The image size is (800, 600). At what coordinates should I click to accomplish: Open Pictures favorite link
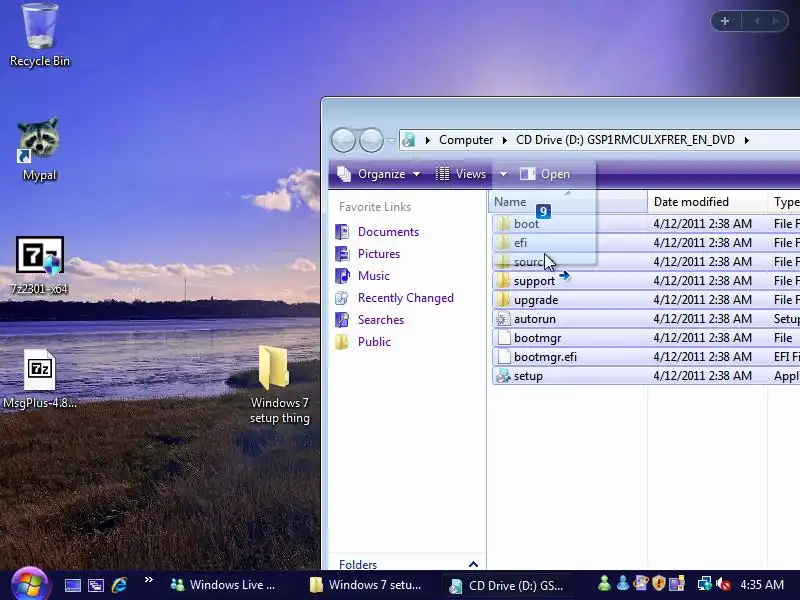click(379, 254)
